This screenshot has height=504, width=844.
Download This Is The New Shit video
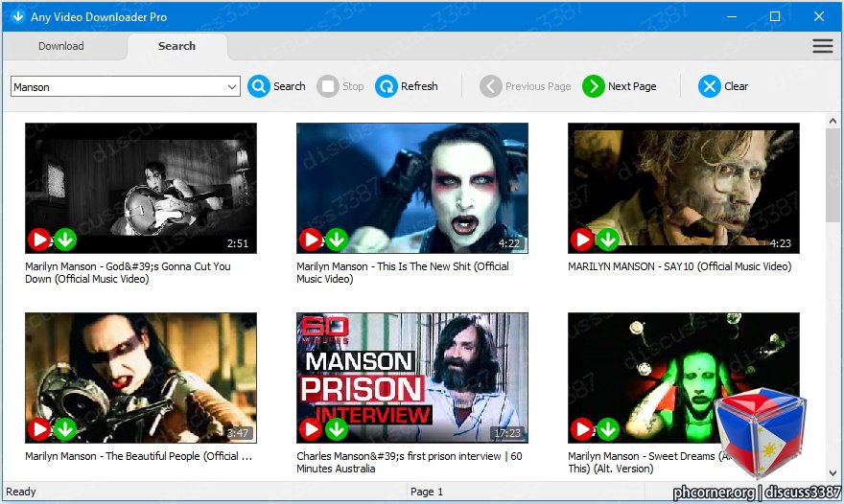click(x=337, y=240)
